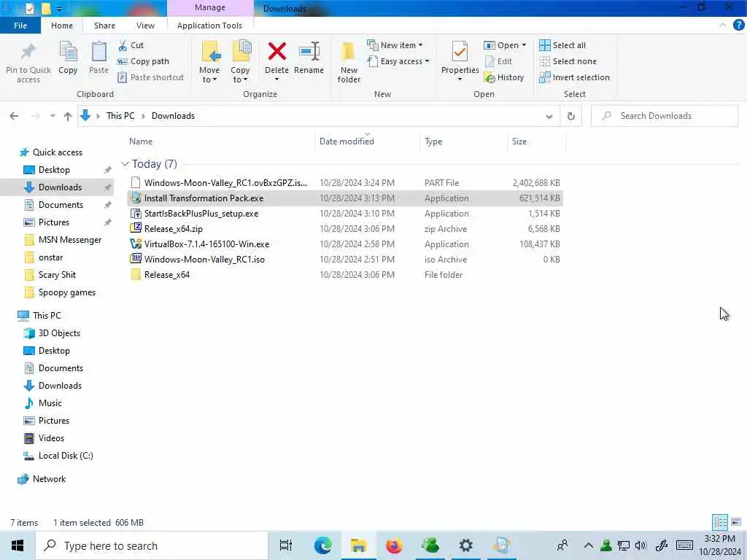747x560 pixels.
Task: Minimize the ribbon with the chevron
Action: [723, 25]
